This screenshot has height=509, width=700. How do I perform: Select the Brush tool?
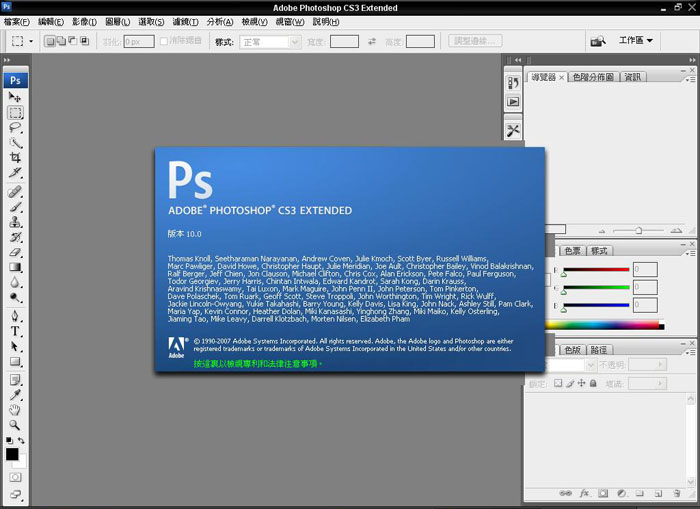15,207
